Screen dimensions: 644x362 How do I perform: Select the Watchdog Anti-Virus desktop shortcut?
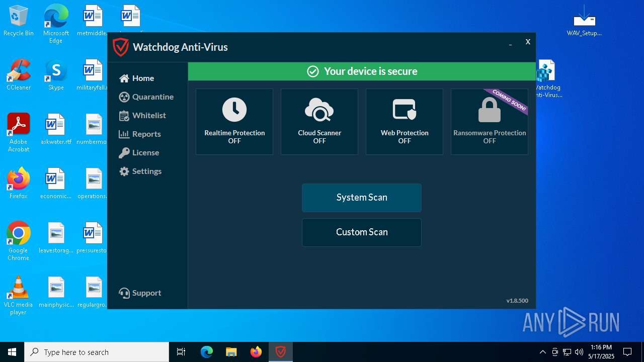click(548, 79)
